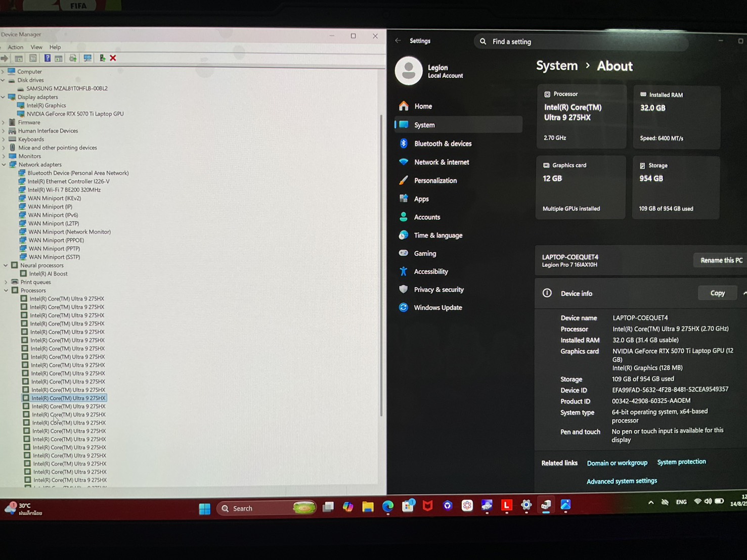Click the Rename this PC button
This screenshot has height=560, width=747.
click(x=721, y=260)
